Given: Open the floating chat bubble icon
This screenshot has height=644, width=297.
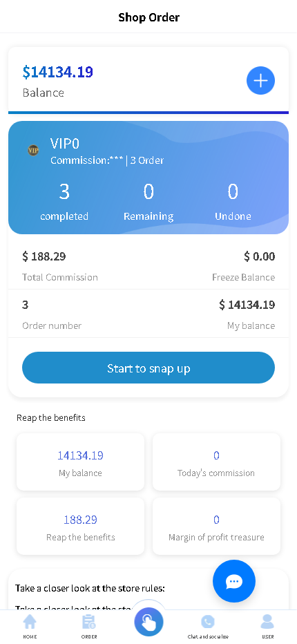Looking at the screenshot, I should click(x=234, y=581).
